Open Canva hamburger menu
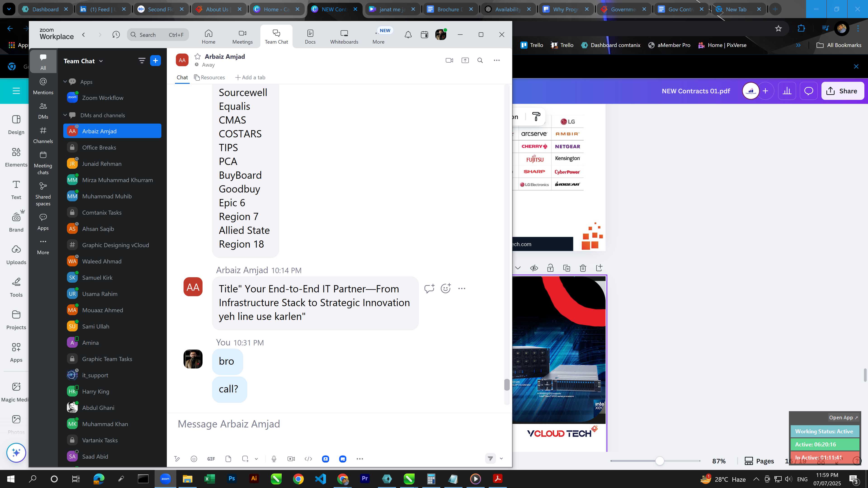 click(16, 91)
